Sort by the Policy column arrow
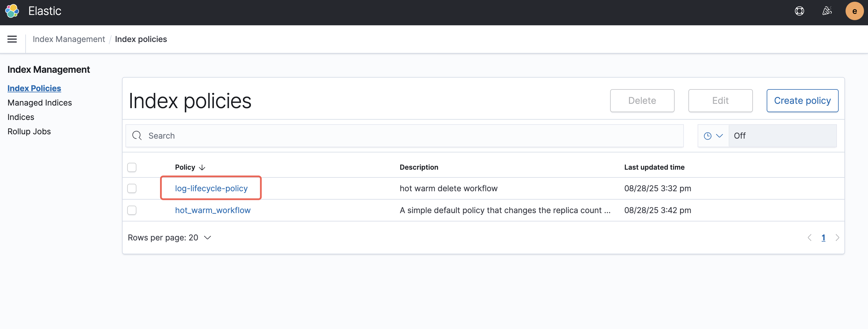Viewport: 868px width, 329px height. click(202, 167)
